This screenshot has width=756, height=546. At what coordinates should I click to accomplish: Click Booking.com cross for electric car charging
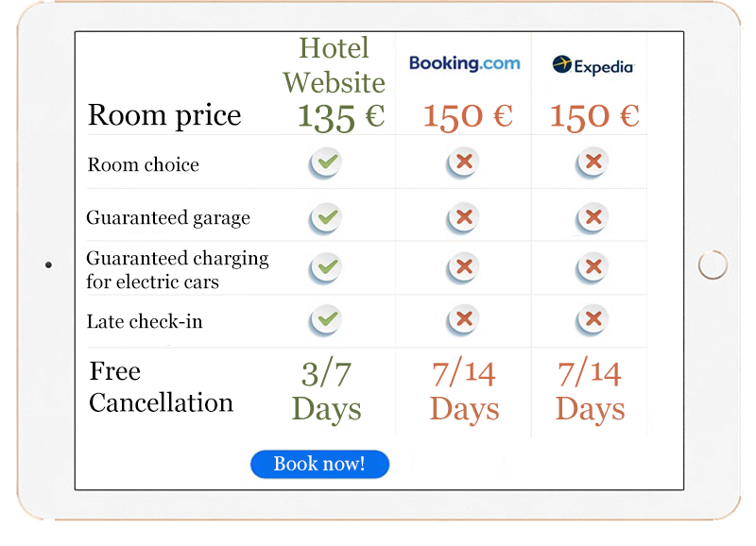point(463,268)
